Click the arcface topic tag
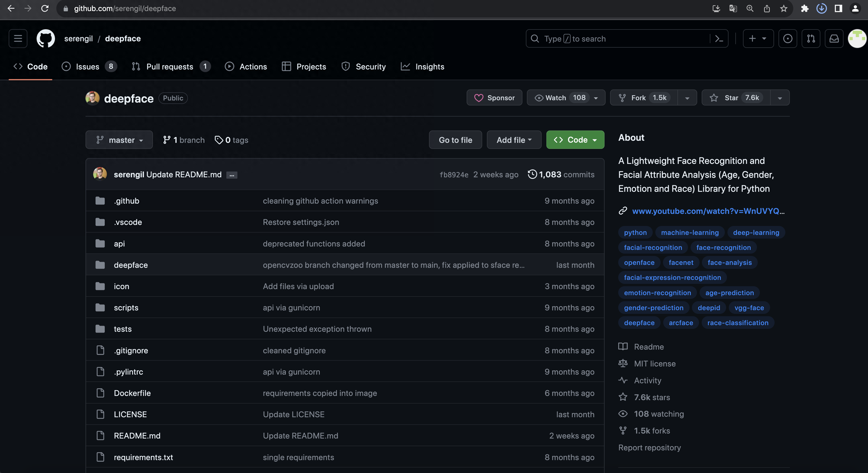 tap(681, 323)
